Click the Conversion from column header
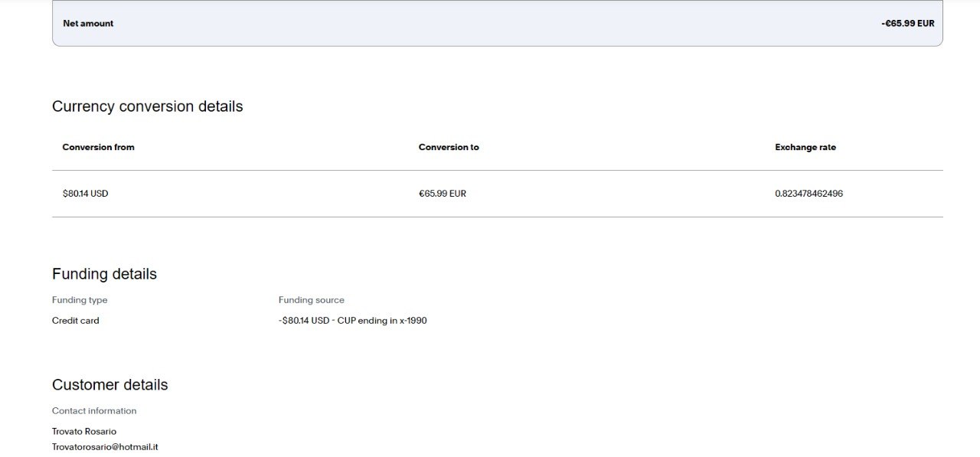The width and height of the screenshot is (980, 457). click(x=98, y=147)
